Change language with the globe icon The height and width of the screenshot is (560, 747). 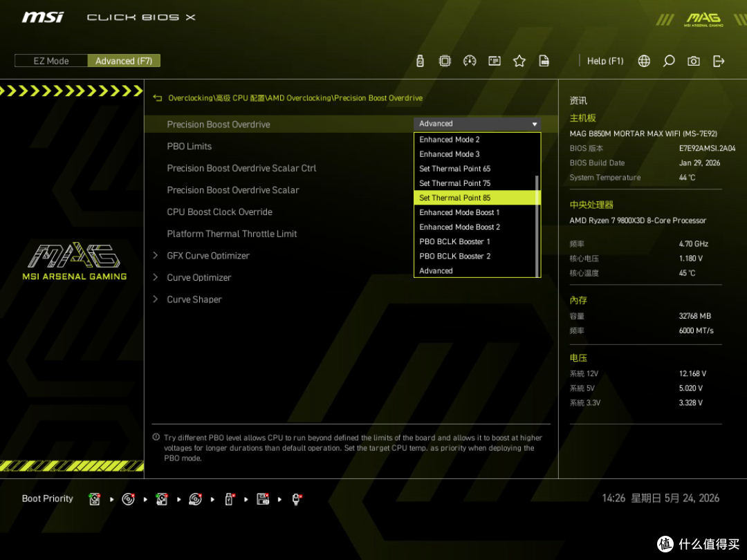pyautogui.click(x=644, y=61)
